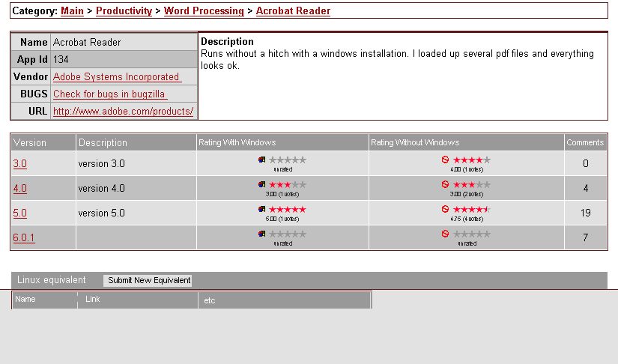Click red star rating with Windows for version 5.0
This screenshot has width=618, height=364.
[x=288, y=209]
